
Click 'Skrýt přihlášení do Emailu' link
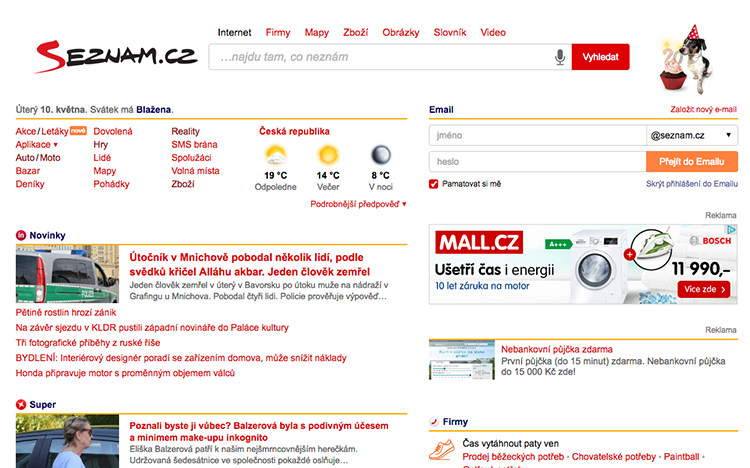pyautogui.click(x=692, y=184)
